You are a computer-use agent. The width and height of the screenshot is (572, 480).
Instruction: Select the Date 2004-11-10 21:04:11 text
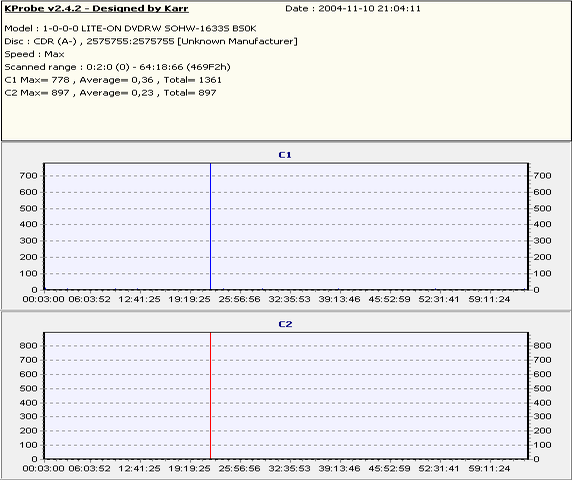[353, 8]
